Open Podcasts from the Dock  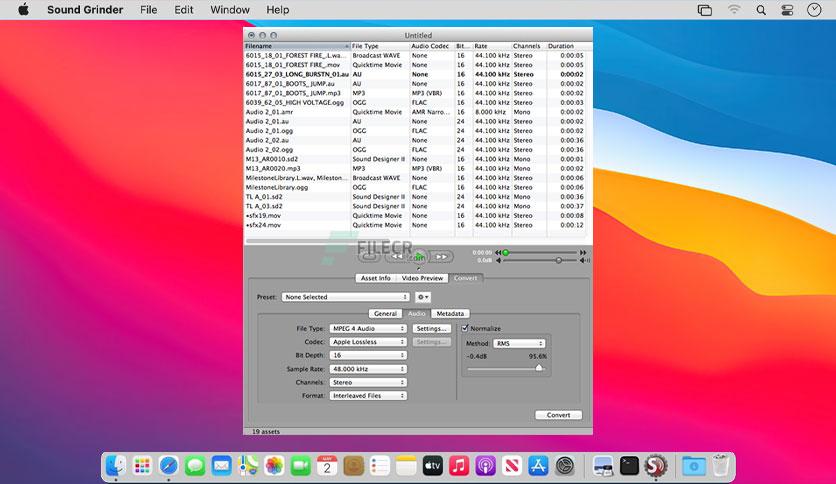[485, 466]
